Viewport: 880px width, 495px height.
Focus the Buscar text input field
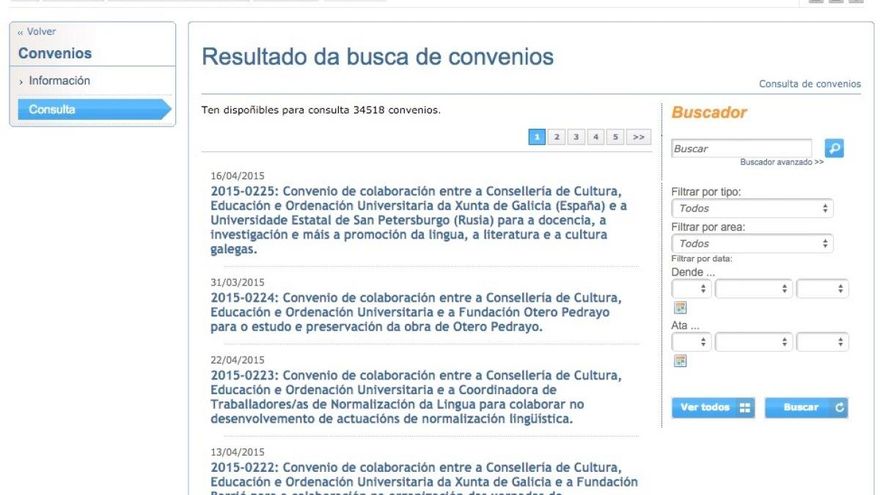[741, 149]
